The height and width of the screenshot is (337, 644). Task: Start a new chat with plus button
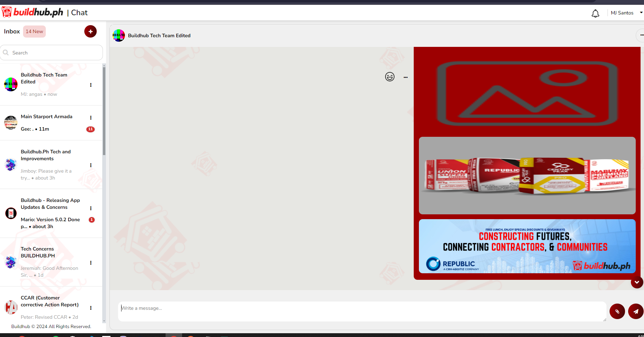[x=91, y=31]
